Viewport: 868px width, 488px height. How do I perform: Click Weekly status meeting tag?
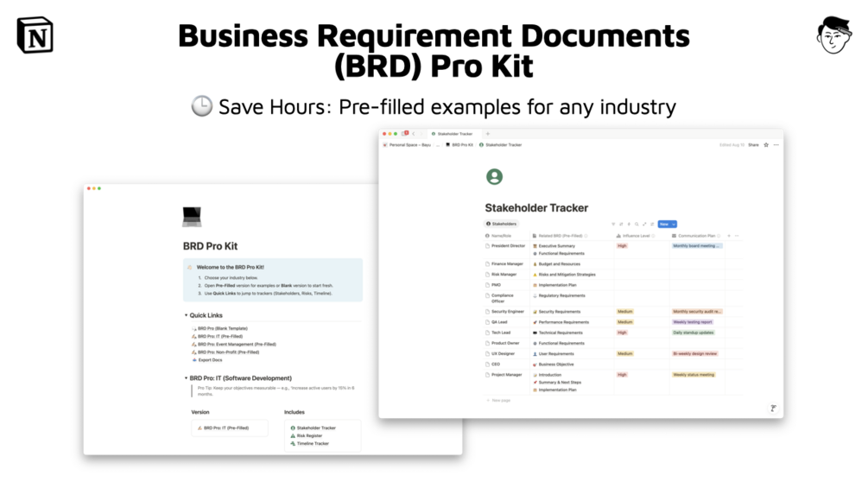[694, 375]
